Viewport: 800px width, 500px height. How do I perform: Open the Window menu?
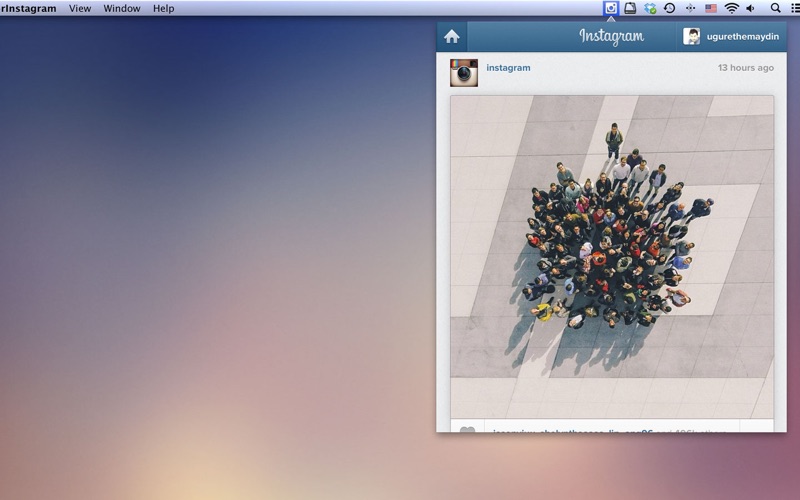coord(122,8)
